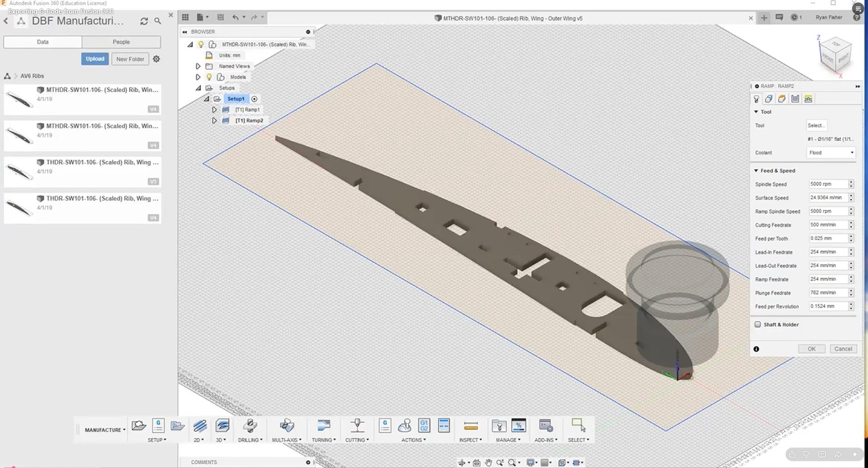868x468 pixels.
Task: Open the Drilling tool icon
Action: 250,425
